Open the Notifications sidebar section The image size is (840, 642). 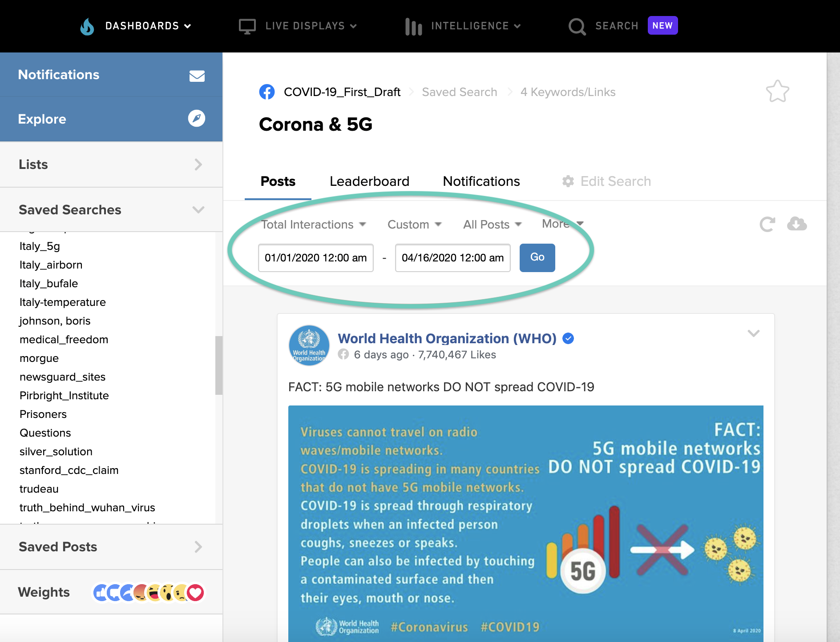[111, 75]
